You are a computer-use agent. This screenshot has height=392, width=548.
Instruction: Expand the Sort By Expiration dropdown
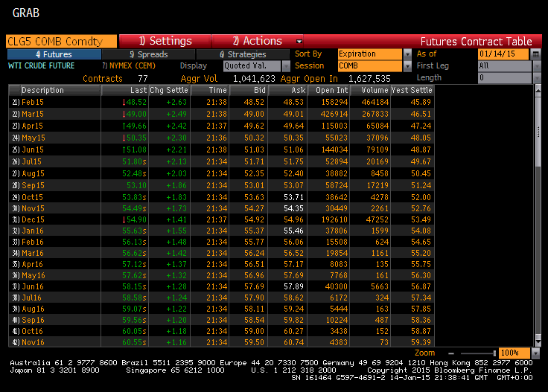[x=407, y=54]
